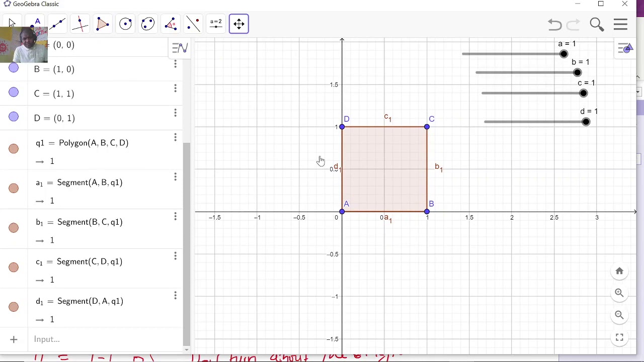Click slider c = 1 handle
This screenshot has height=362, width=644.
point(583,93)
